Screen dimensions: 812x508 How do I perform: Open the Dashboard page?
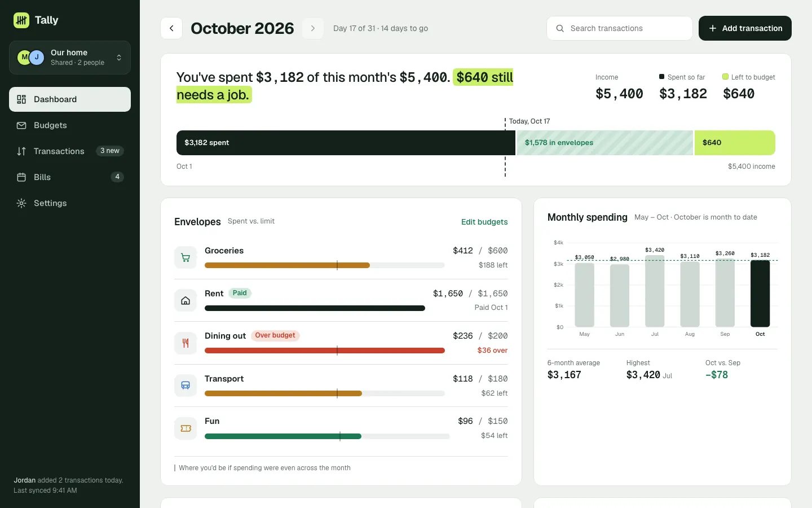pyautogui.click(x=70, y=99)
